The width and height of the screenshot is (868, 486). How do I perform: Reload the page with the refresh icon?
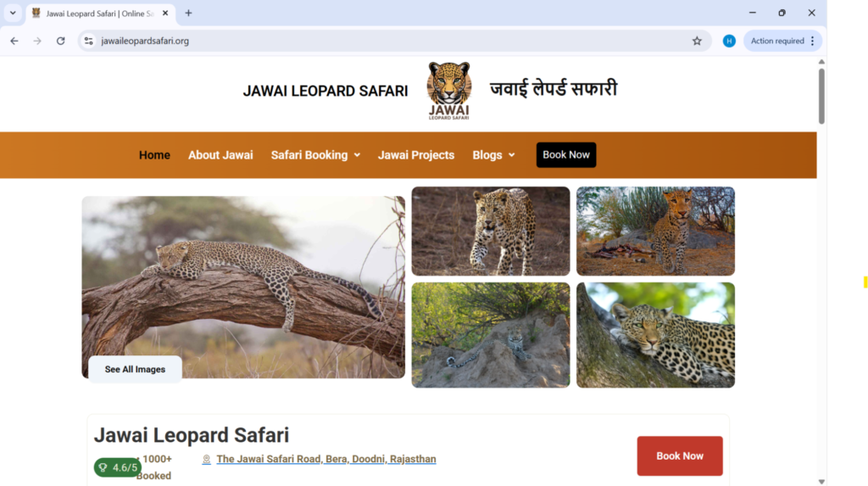click(61, 41)
